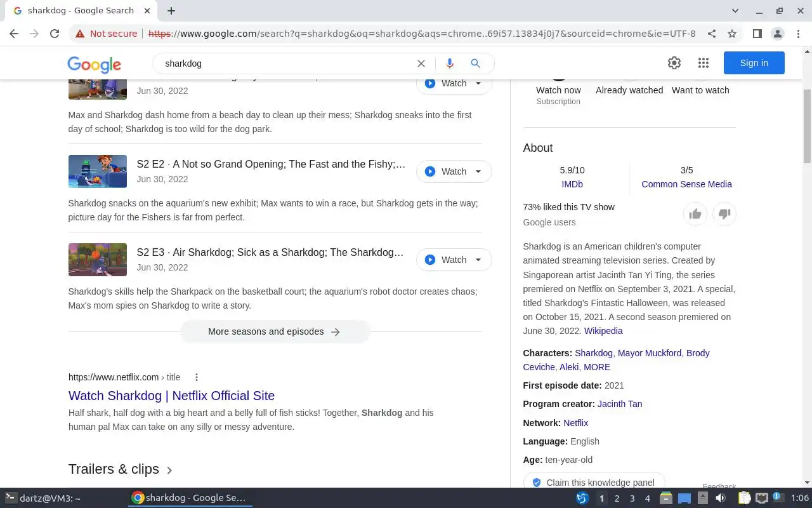Open the S2 E2 episode thumbnail
Screen dimensions: 812x508
[x=98, y=171]
